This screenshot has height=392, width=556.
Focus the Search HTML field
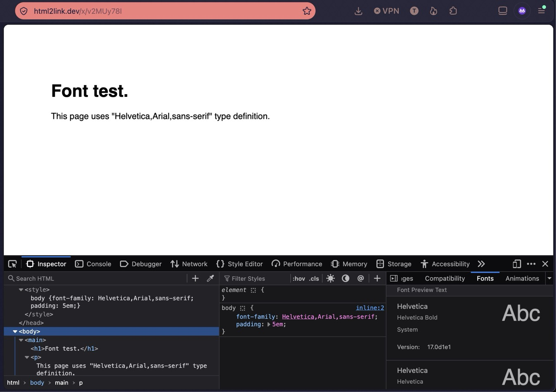click(97, 278)
